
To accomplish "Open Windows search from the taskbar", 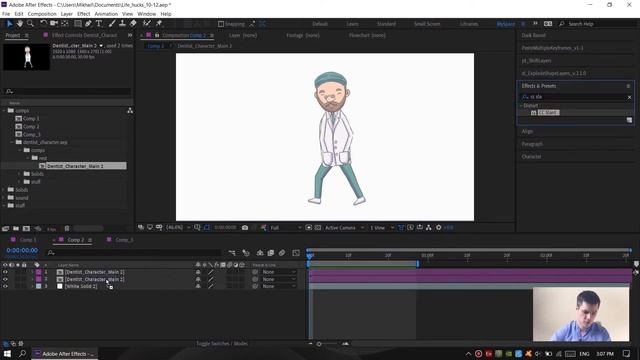I will [x=22, y=353].
